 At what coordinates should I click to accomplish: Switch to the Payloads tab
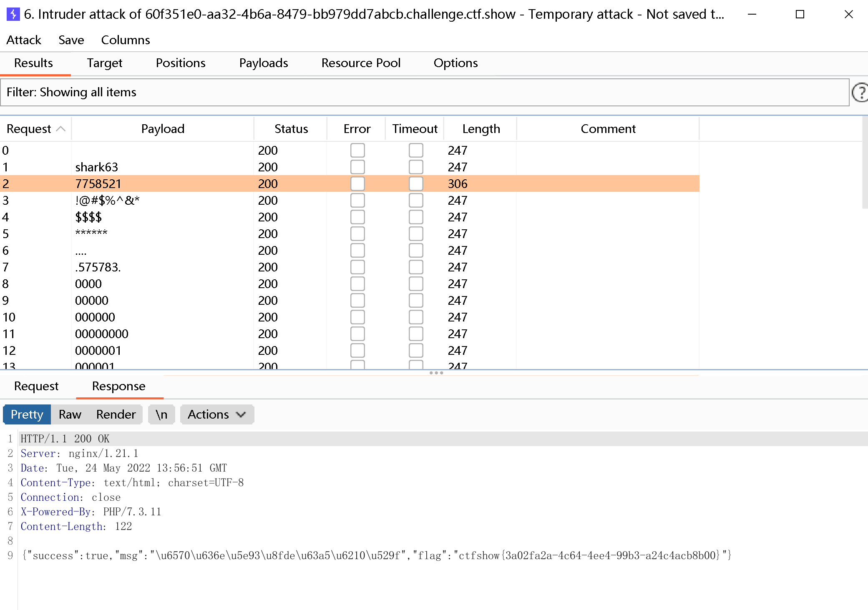pos(263,63)
